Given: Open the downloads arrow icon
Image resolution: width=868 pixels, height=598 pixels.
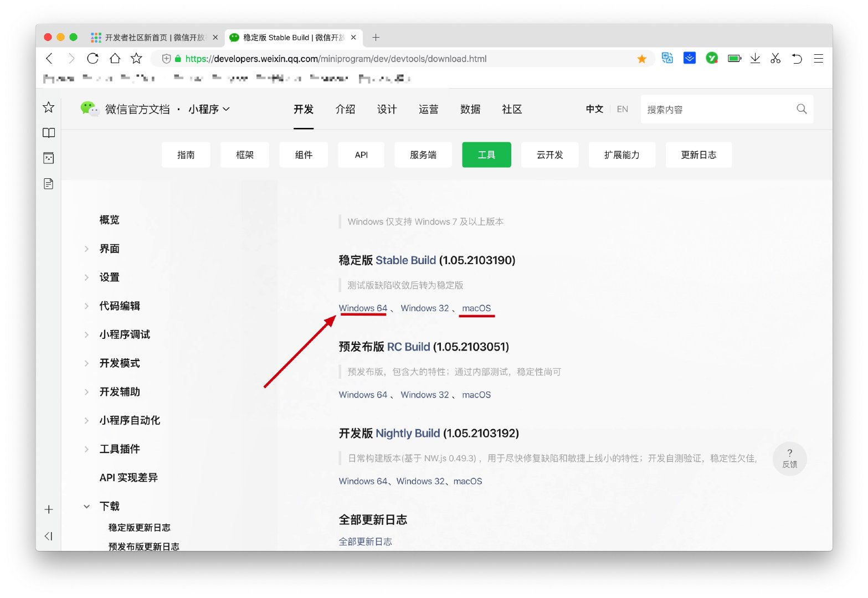Looking at the screenshot, I should click(x=755, y=58).
